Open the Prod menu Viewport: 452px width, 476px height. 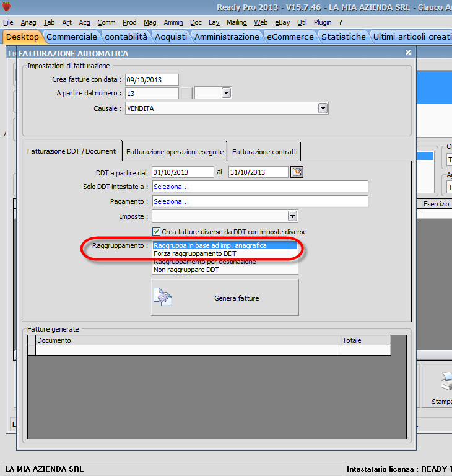(129, 22)
